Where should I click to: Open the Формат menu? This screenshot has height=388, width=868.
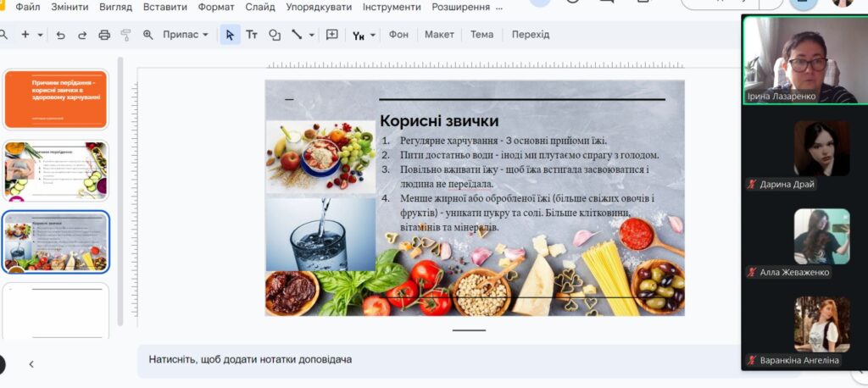pyautogui.click(x=216, y=7)
